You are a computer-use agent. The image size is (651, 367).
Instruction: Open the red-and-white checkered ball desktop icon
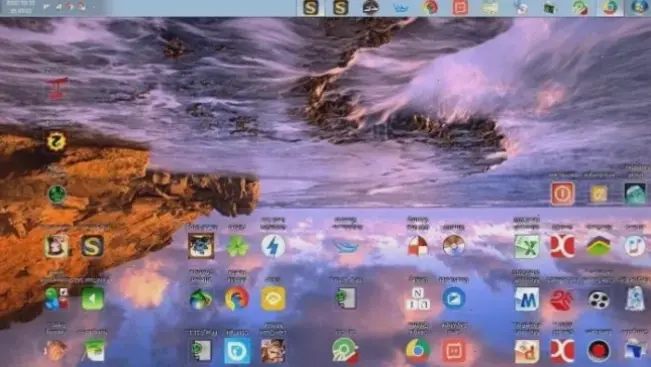pyautogui.click(x=417, y=246)
